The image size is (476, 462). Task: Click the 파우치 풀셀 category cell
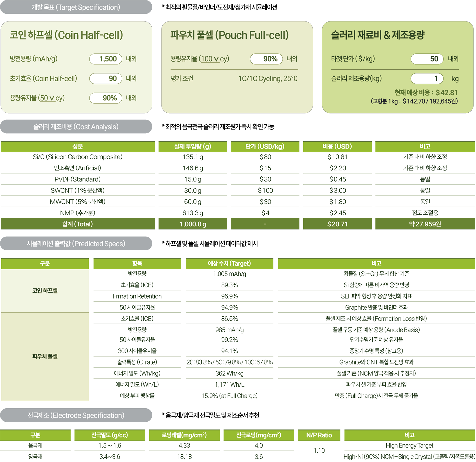click(x=45, y=357)
